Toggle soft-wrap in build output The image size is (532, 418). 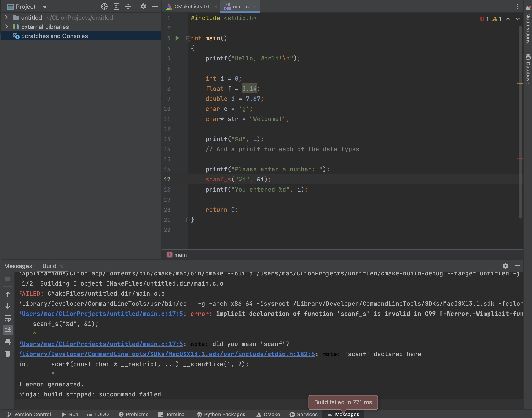coord(8,318)
